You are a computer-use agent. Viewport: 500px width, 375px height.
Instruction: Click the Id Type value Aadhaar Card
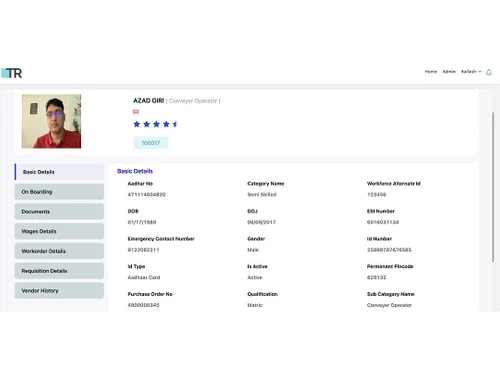(144, 278)
